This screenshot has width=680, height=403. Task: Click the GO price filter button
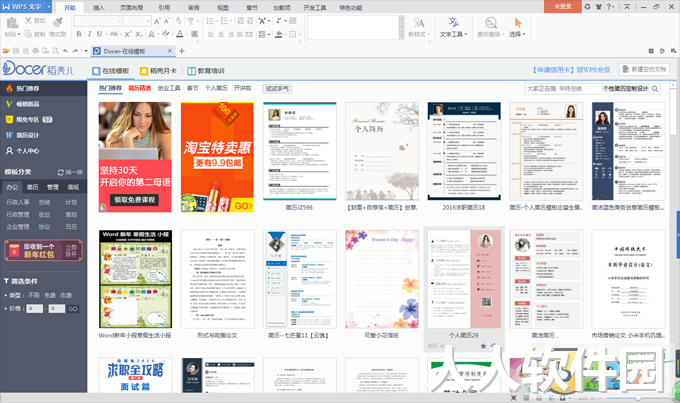tap(73, 309)
